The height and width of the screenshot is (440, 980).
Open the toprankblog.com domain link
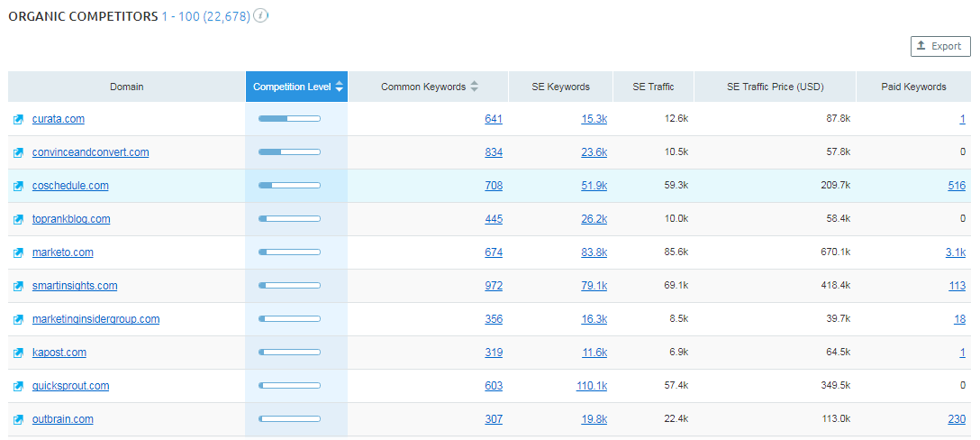71,219
